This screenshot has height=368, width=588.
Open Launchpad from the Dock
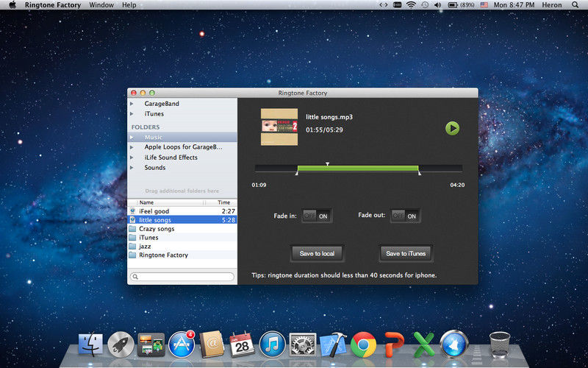pos(121,344)
